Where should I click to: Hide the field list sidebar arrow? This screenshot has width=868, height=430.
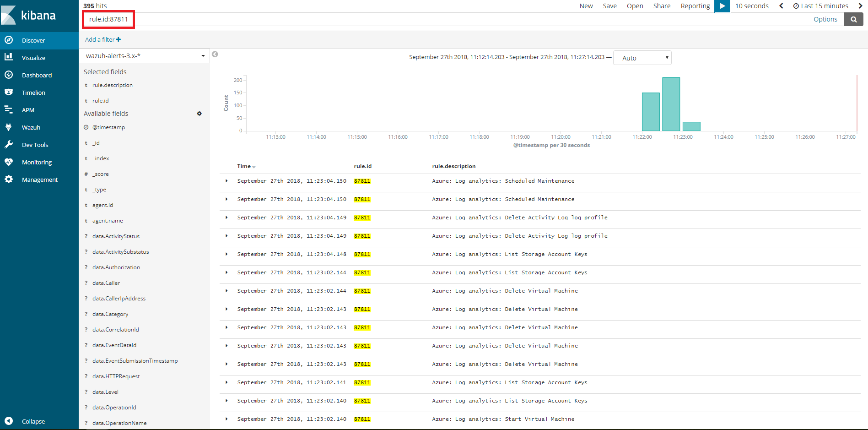coord(215,54)
